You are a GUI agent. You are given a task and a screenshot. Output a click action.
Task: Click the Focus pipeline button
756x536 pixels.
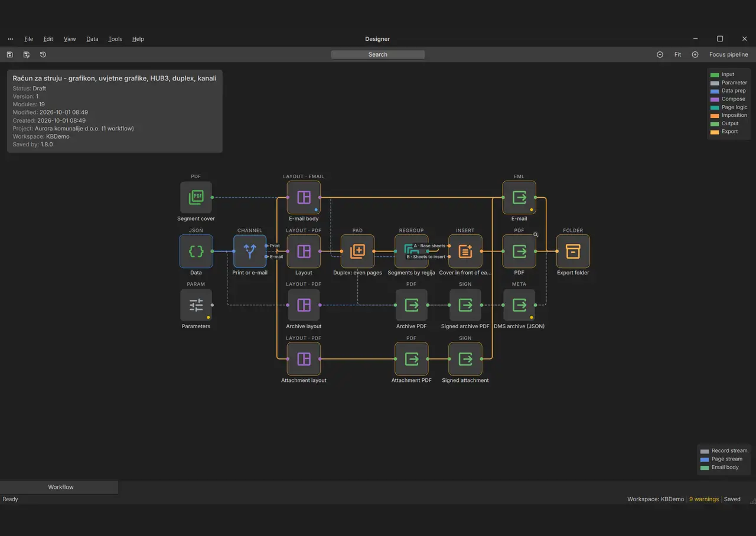click(x=729, y=54)
